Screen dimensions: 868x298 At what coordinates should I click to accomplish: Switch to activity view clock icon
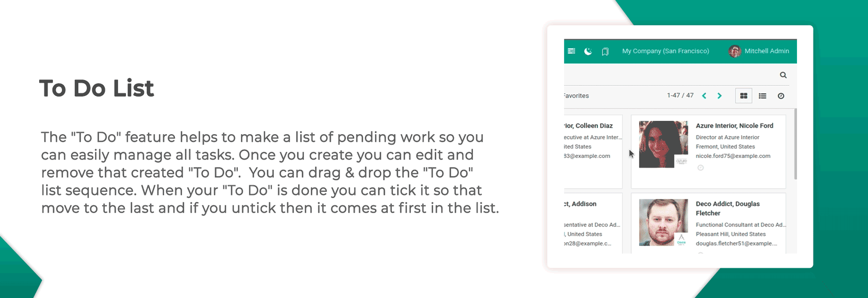click(x=781, y=96)
